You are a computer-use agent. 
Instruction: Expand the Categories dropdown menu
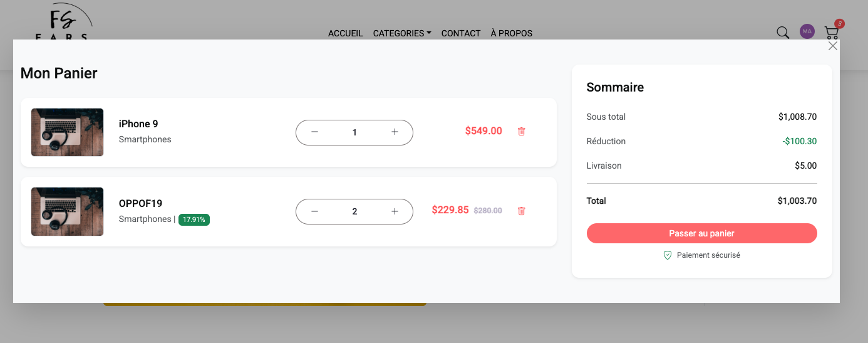tap(402, 33)
